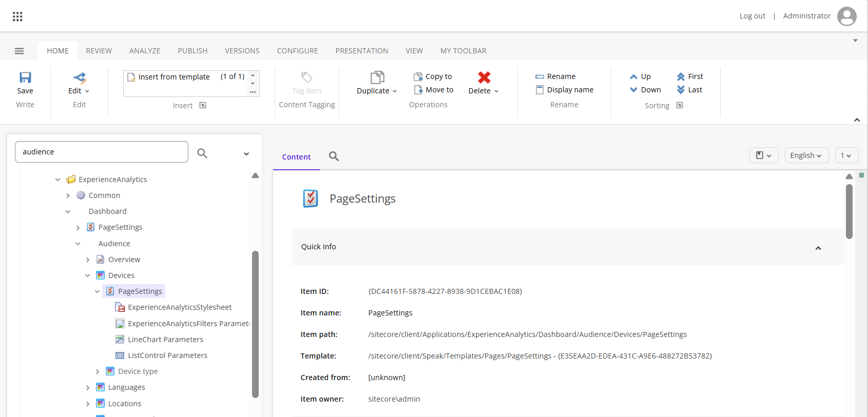
Task: Click the Move to icon
Action: tap(418, 90)
